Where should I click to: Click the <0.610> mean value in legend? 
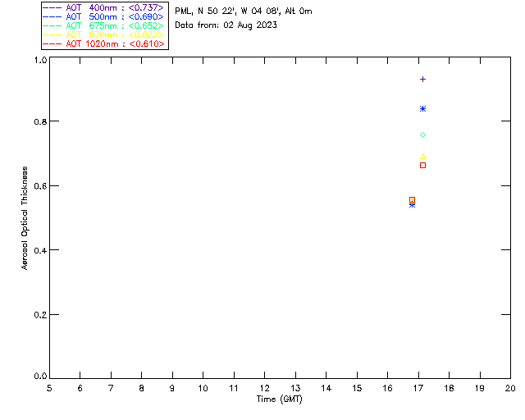147,43
